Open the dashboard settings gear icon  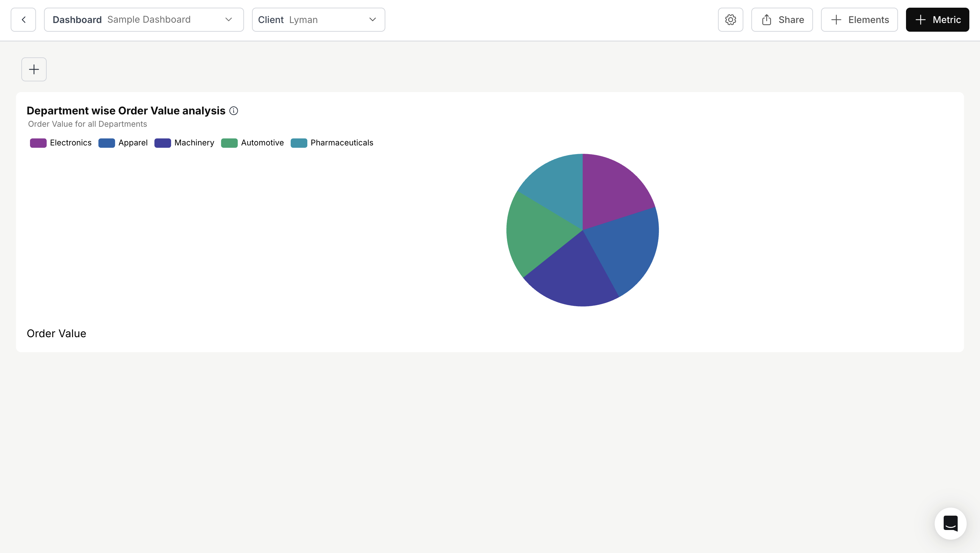[730, 19]
